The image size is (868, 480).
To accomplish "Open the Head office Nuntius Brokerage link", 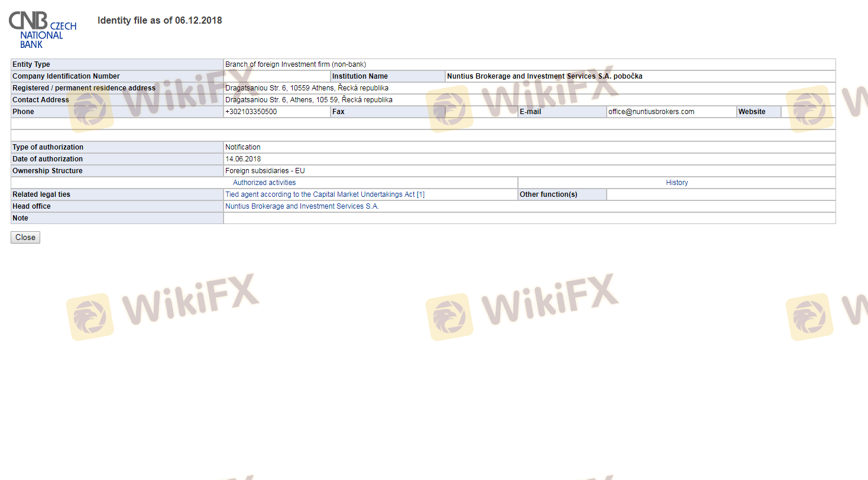I will click(302, 206).
